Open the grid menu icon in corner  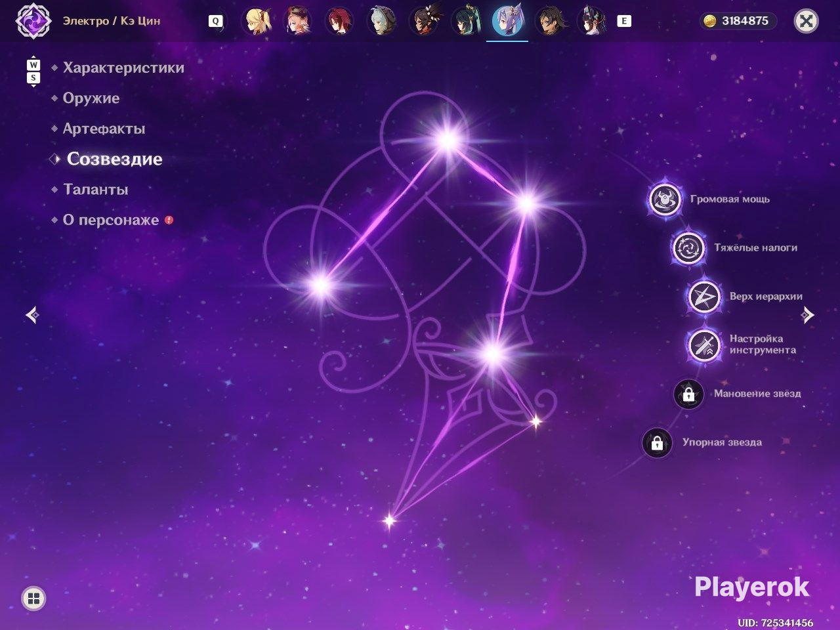tap(34, 598)
